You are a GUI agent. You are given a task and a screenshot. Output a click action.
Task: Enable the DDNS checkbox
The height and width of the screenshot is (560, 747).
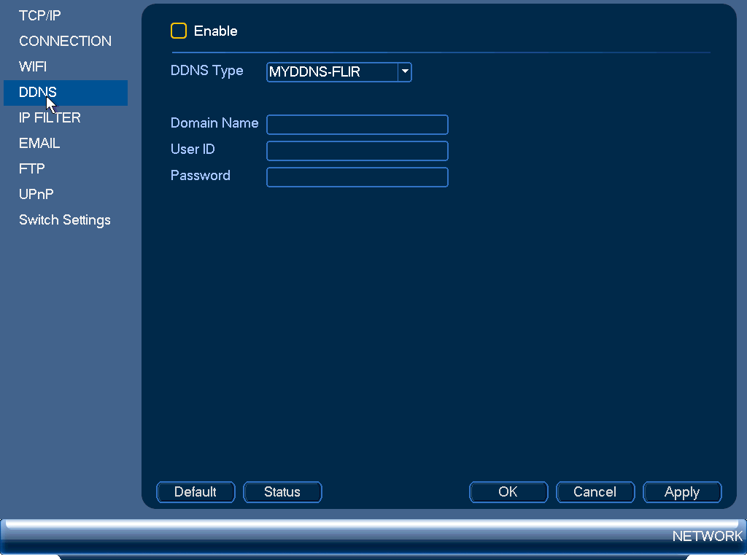tap(179, 31)
